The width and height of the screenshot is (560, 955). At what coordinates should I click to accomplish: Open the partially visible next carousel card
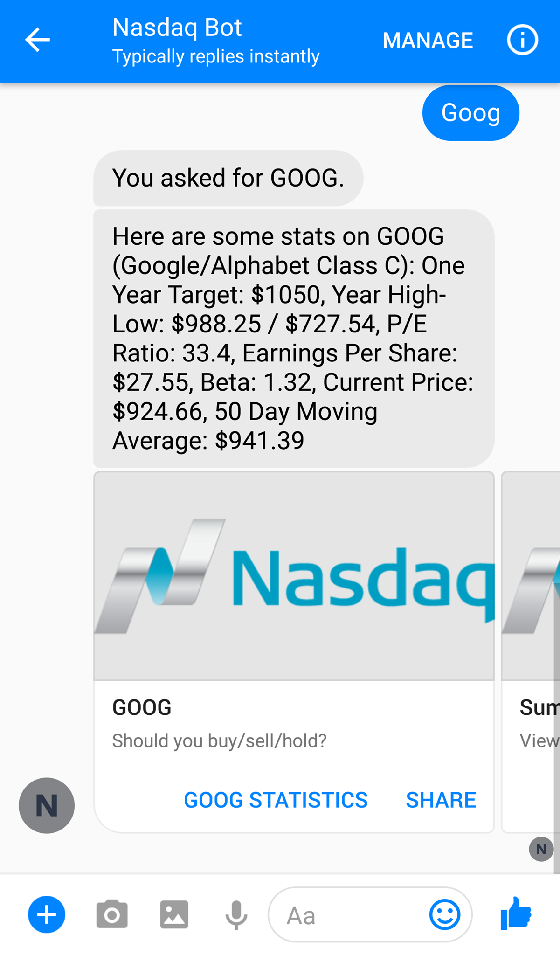(532, 653)
